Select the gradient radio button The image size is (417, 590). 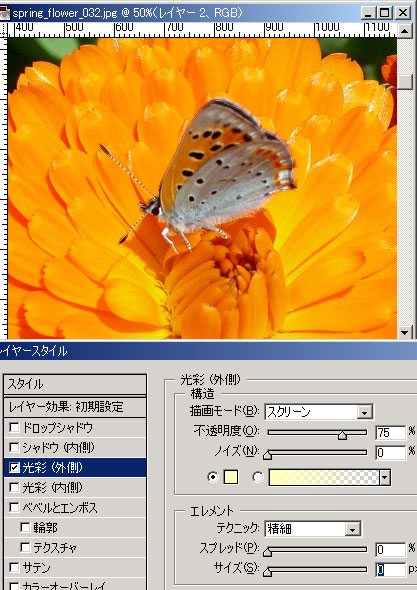[x=258, y=477]
